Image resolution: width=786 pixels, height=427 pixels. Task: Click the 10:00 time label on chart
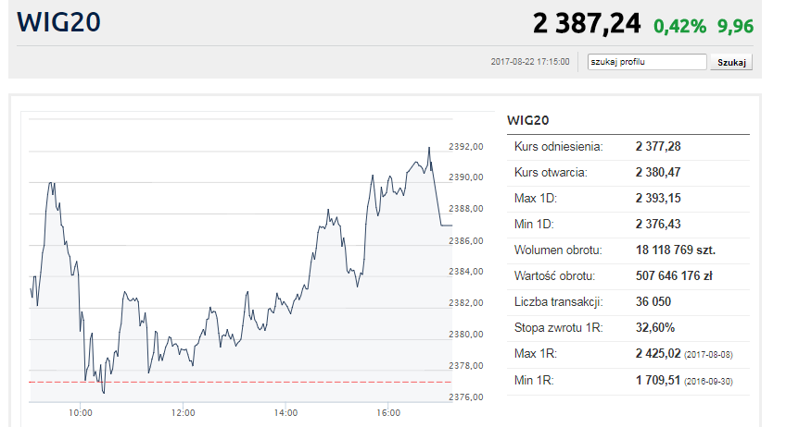(x=80, y=413)
